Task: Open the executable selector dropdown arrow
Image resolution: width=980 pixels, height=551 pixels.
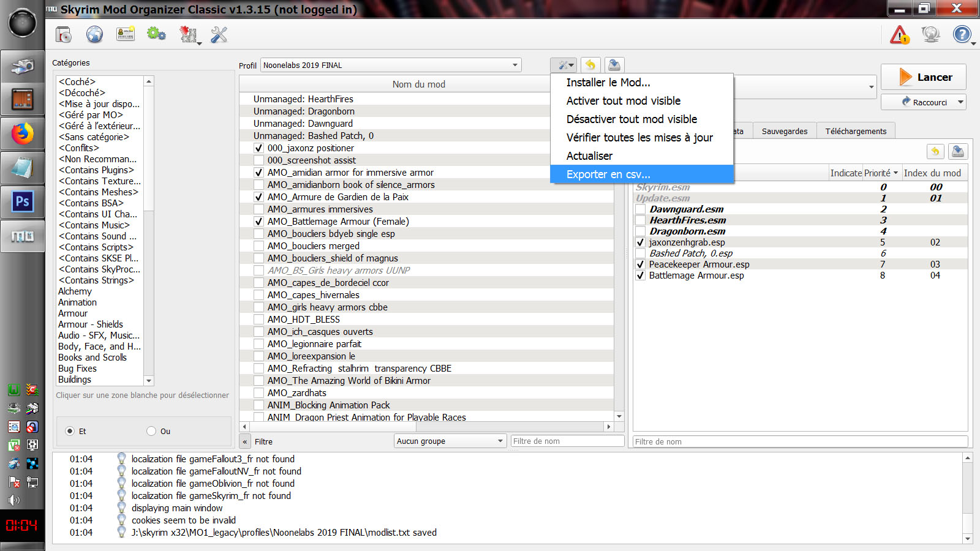Action: tap(871, 87)
